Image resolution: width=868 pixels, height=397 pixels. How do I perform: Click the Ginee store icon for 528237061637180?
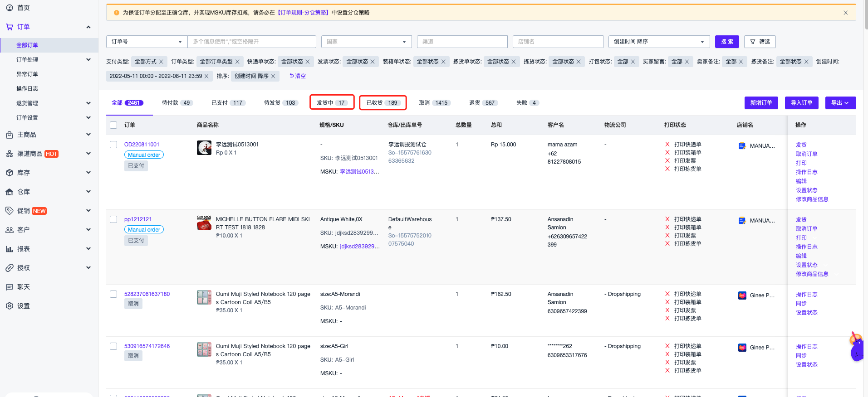(742, 295)
